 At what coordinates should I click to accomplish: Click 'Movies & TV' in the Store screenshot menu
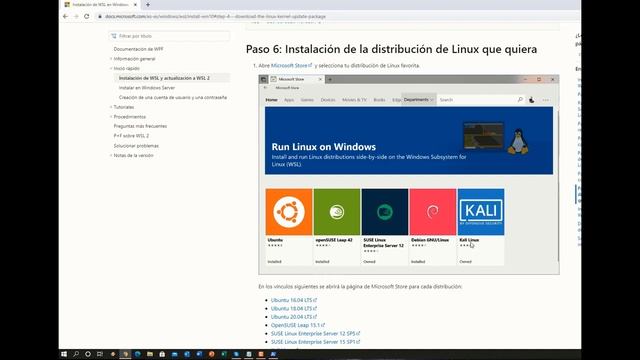tap(354, 100)
